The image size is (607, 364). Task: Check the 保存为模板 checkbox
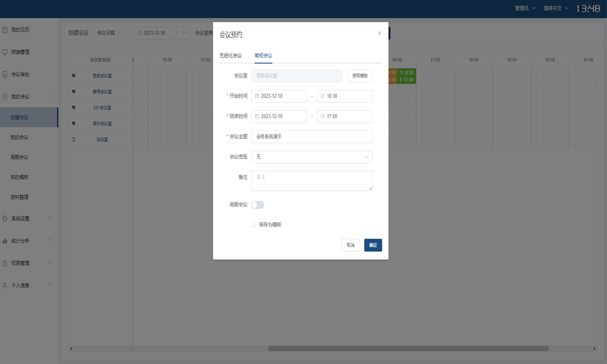click(x=254, y=224)
